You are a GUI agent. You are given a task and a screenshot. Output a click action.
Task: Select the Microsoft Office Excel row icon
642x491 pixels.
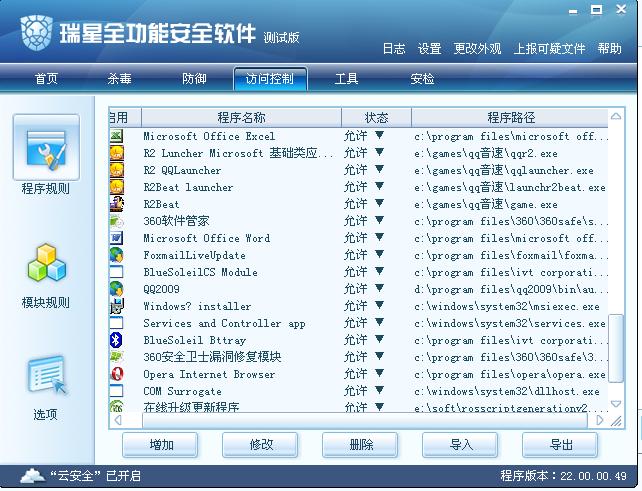pyautogui.click(x=116, y=136)
